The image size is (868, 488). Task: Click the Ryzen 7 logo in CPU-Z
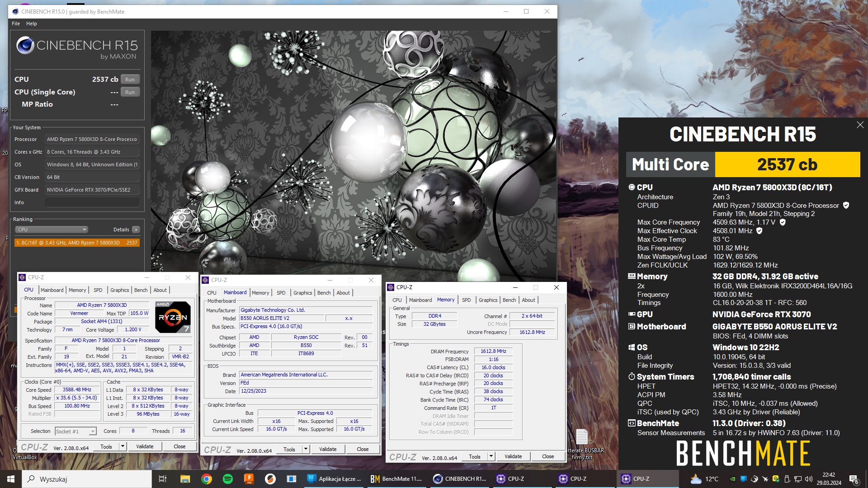173,317
